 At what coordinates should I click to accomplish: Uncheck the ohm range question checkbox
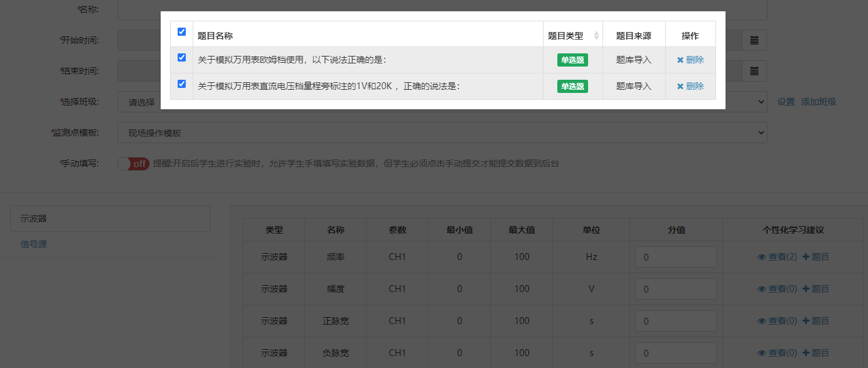coord(182,58)
